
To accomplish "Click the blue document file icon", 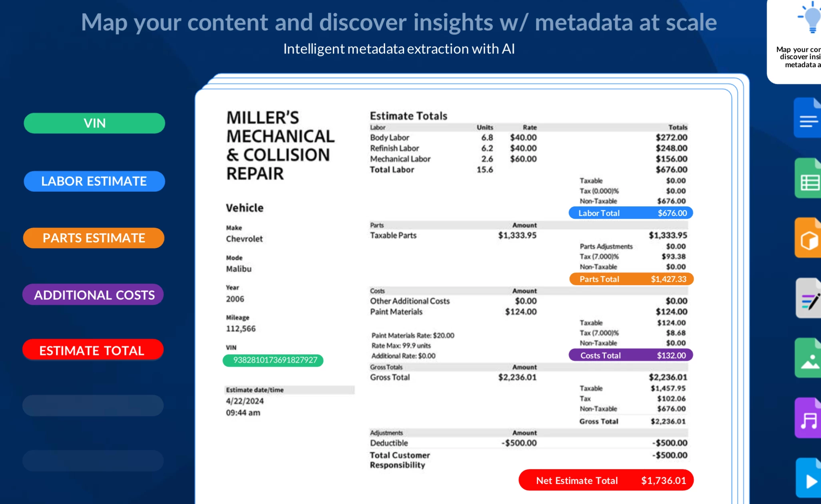I will pyautogui.click(x=808, y=118).
